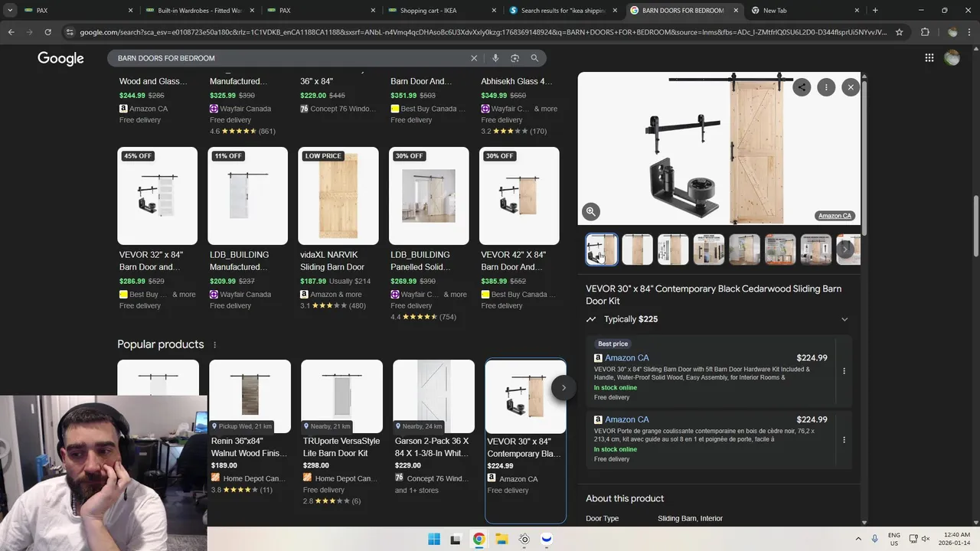Bookmark this page with star icon
The width and height of the screenshot is (980, 551).
pos(899,32)
